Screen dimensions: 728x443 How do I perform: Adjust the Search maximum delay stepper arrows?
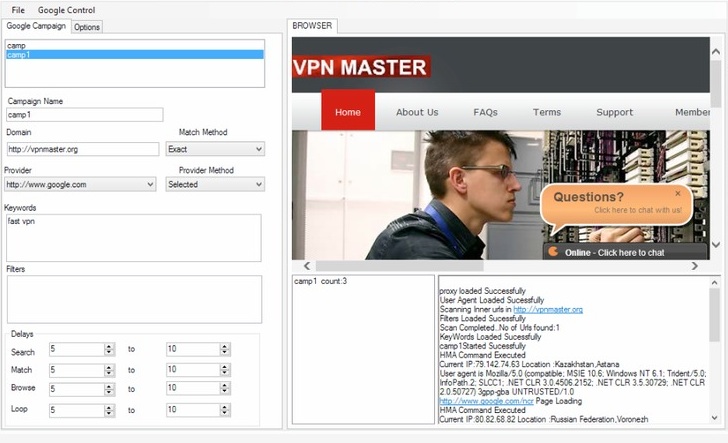point(225,349)
